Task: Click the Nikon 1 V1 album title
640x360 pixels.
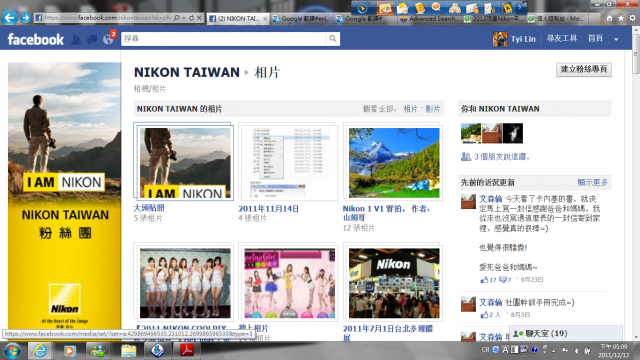Action: 387,213
